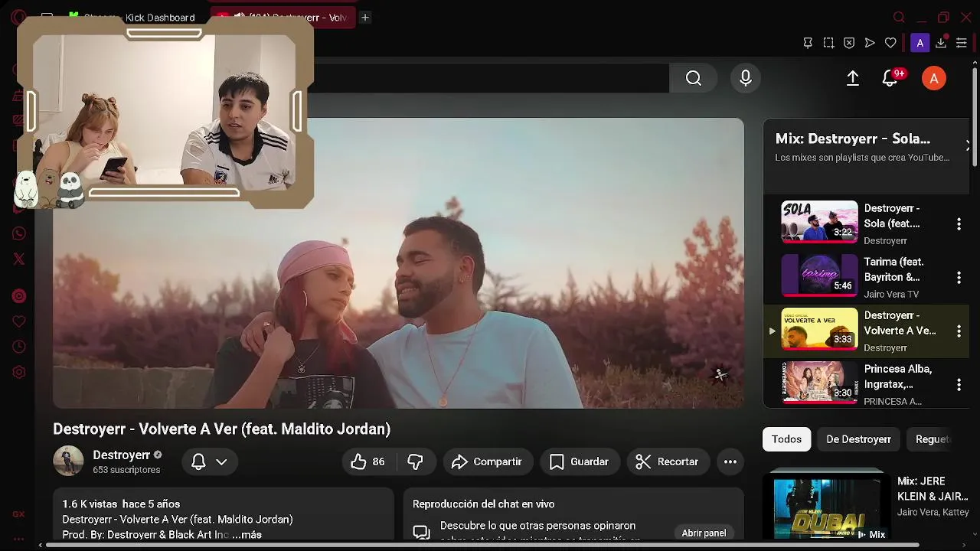Viewport: 980px width, 551px height.
Task: Open the sidebar three-dot setup menu
Action: point(19,538)
